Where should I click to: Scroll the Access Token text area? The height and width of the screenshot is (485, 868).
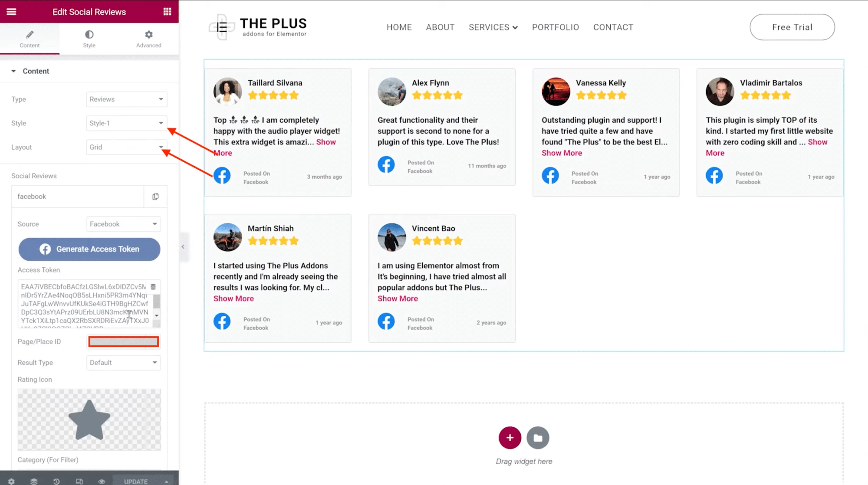(x=156, y=303)
